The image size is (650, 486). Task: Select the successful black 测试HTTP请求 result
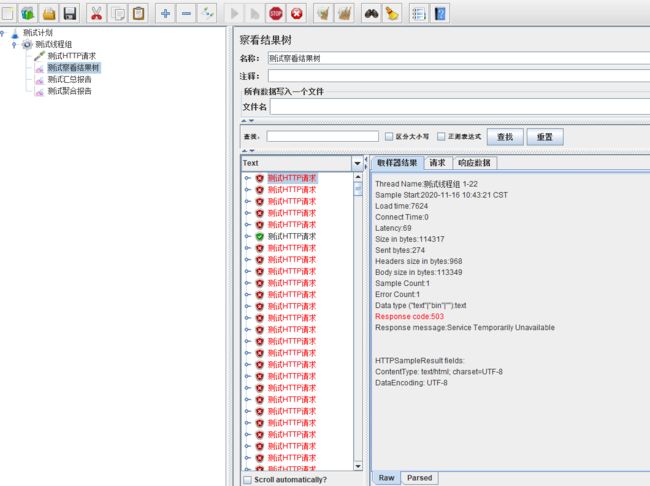coord(292,236)
